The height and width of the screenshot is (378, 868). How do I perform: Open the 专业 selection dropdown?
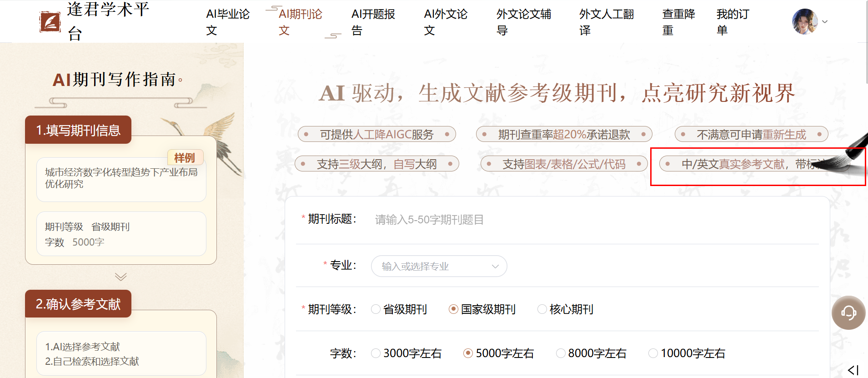click(439, 266)
